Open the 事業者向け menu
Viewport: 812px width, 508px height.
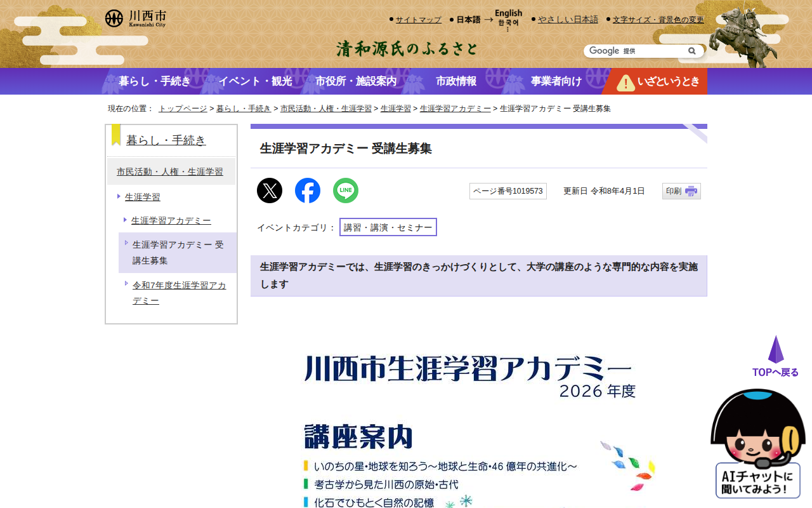pos(556,81)
